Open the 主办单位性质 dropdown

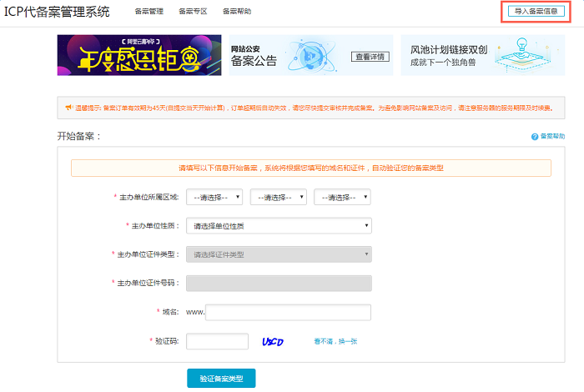[279, 226]
